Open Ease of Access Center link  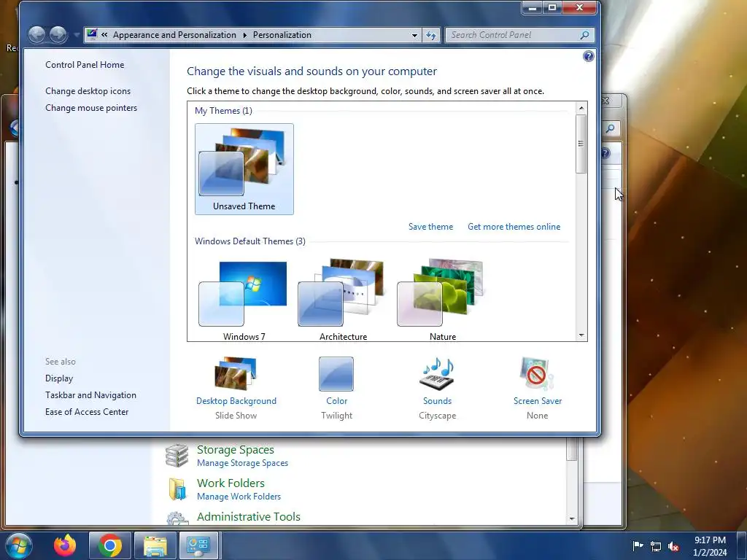[x=87, y=411]
